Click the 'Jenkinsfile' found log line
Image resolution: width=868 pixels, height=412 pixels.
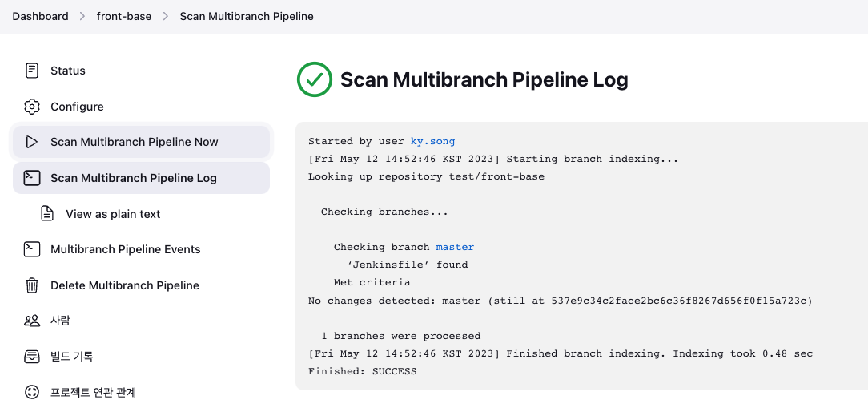pos(408,265)
